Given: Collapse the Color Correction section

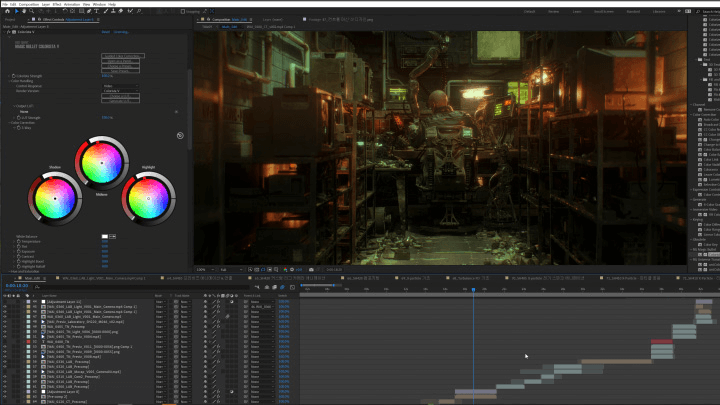Looking at the screenshot, I should tap(9, 123).
